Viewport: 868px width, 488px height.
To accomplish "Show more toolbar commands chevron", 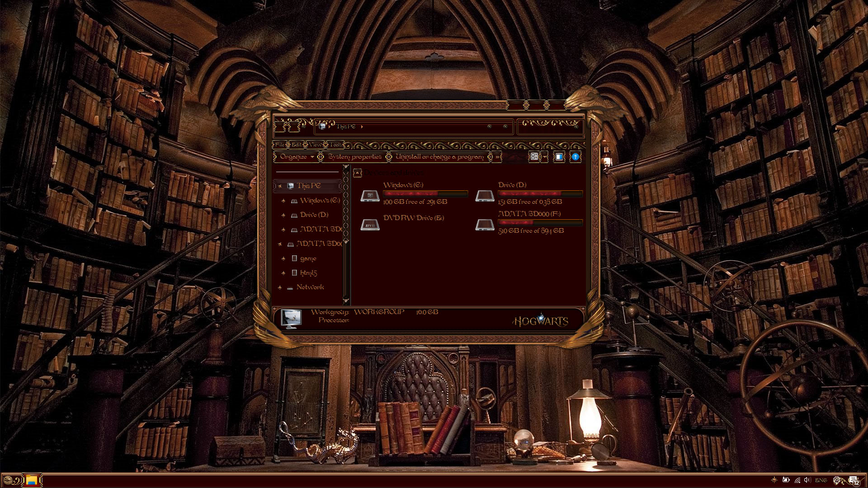I will 497,157.
